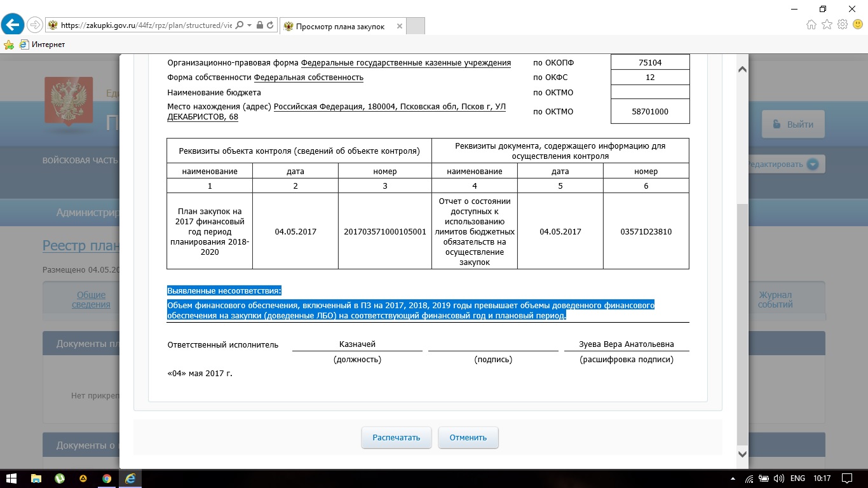Open Favorites star icon in toolbar

(827, 25)
